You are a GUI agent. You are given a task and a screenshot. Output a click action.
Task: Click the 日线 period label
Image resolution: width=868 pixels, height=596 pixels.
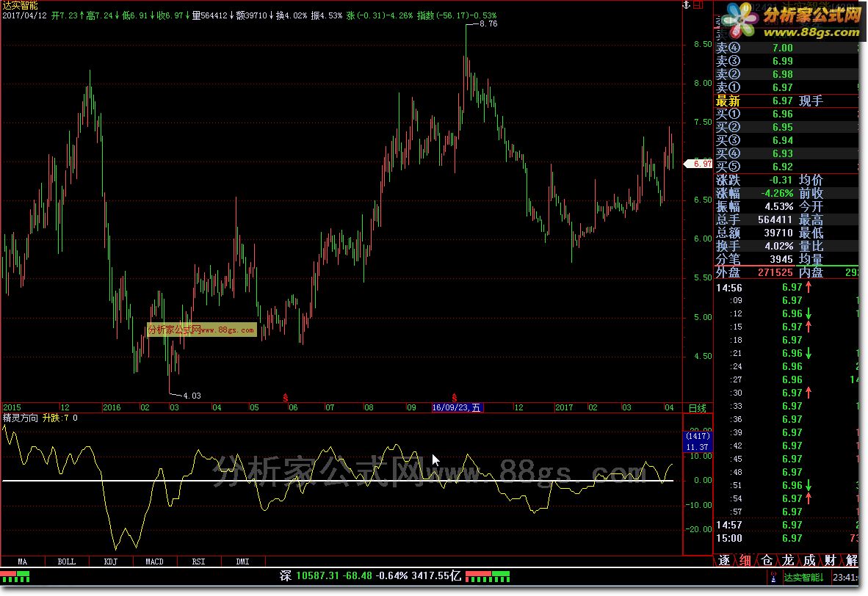click(x=698, y=408)
